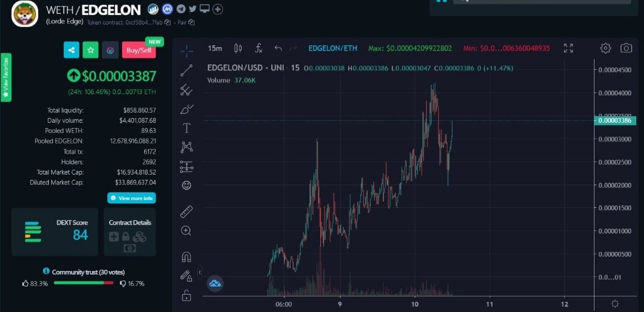Screen dimensions: 644x312
Task: Click the 06:00 time axis label
Action: point(284,304)
